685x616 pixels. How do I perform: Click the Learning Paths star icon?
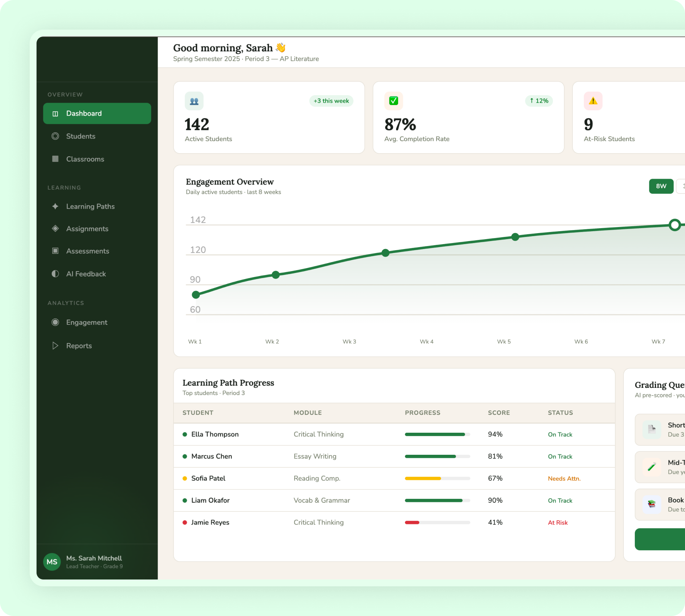coord(55,206)
